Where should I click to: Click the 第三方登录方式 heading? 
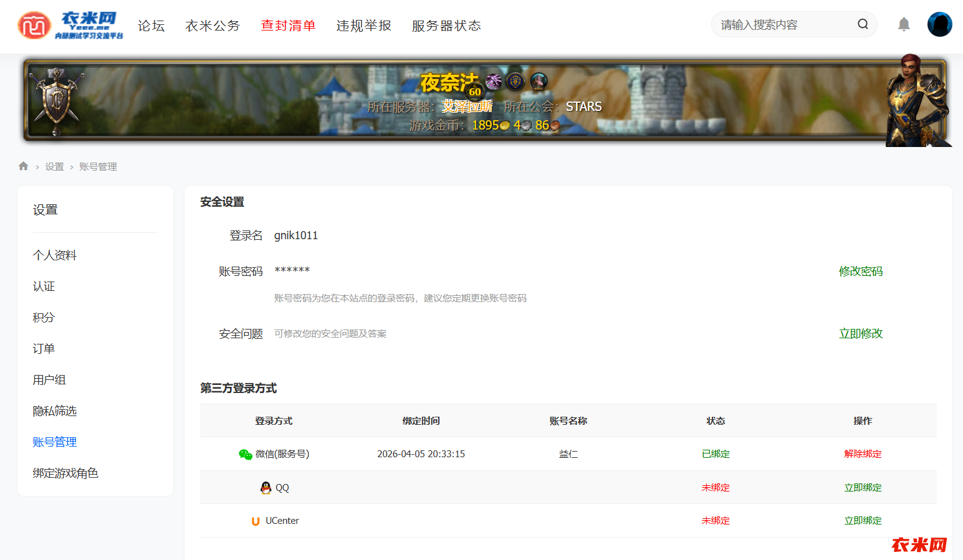(238, 388)
